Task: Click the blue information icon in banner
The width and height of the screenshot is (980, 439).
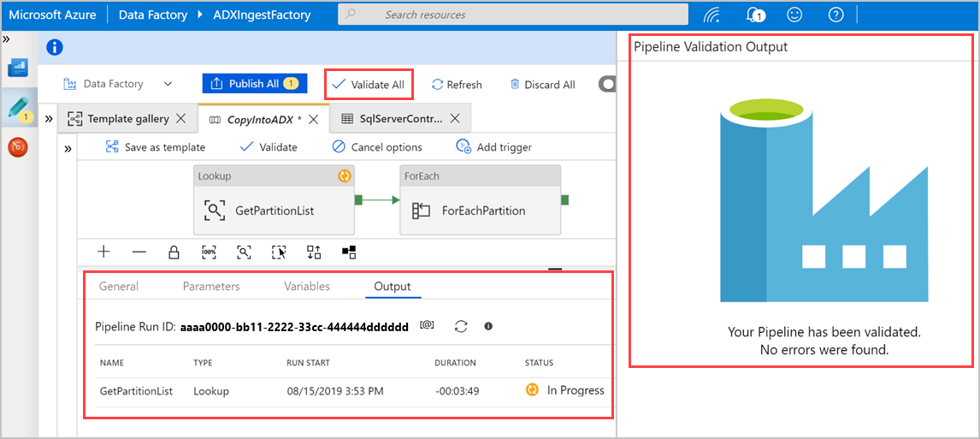Action: pyautogui.click(x=55, y=47)
